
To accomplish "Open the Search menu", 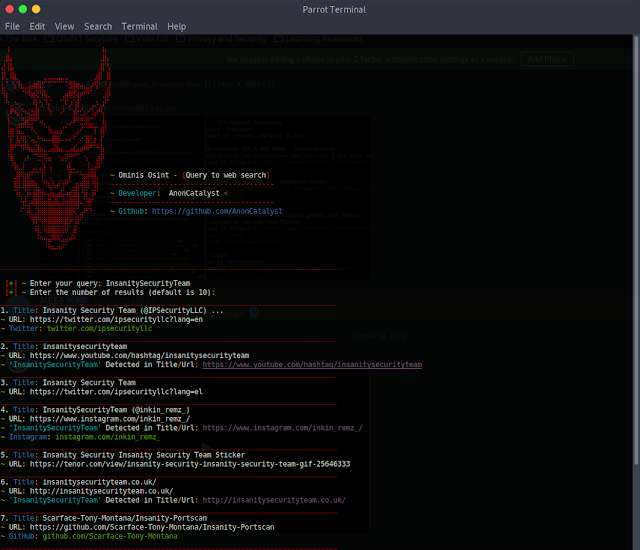I will [x=98, y=27].
